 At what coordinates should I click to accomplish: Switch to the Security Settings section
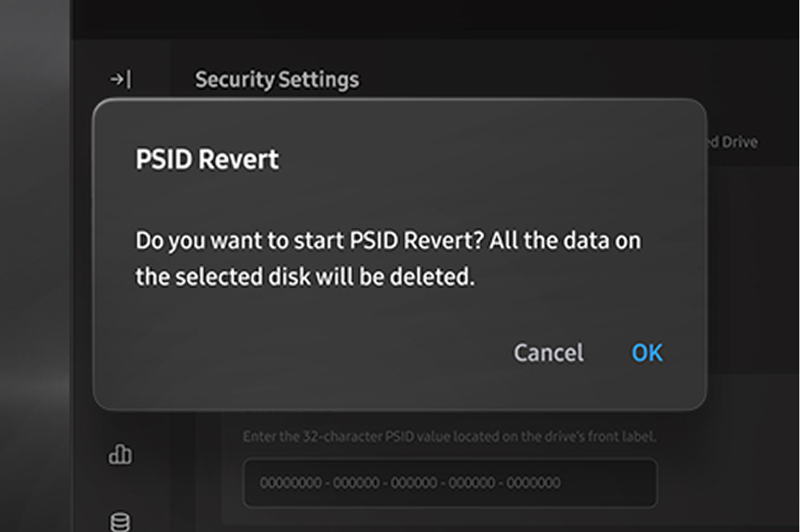tap(276, 80)
